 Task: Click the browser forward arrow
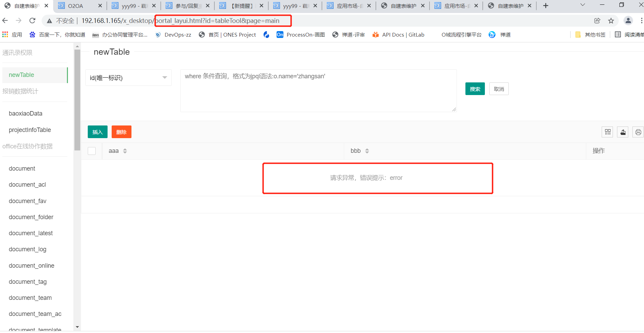tap(19, 21)
